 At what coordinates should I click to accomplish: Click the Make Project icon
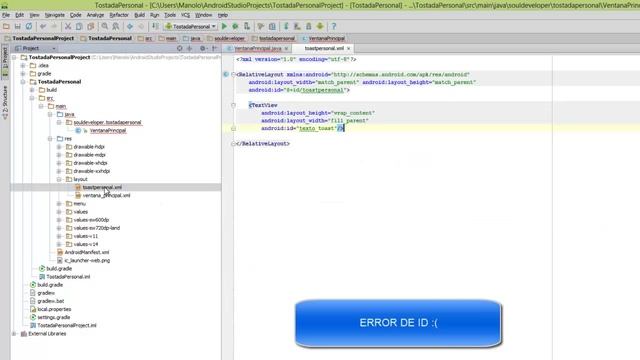click(x=156, y=27)
